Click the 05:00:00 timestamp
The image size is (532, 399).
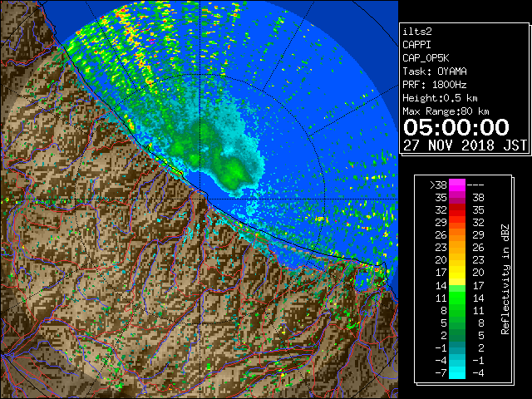456,127
